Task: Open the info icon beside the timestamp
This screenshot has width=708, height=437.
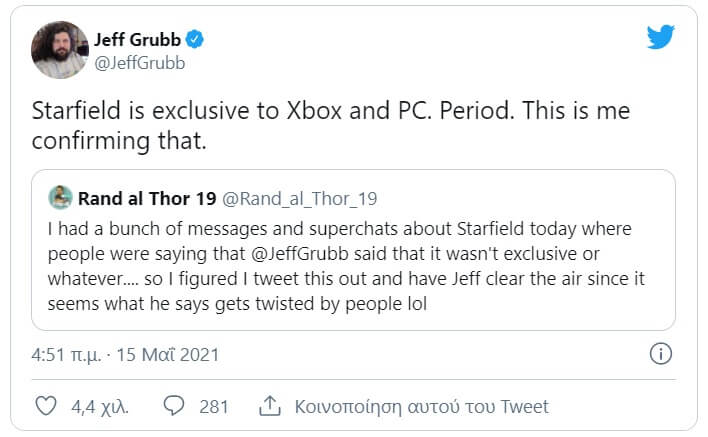Action: [660, 354]
